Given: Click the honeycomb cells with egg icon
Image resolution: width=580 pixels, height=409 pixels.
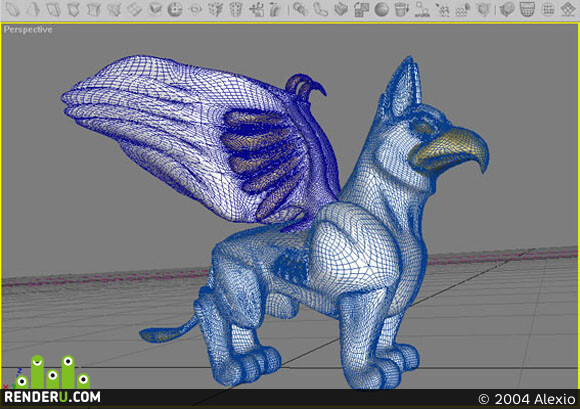Looking at the screenshot, I should pos(463,10).
